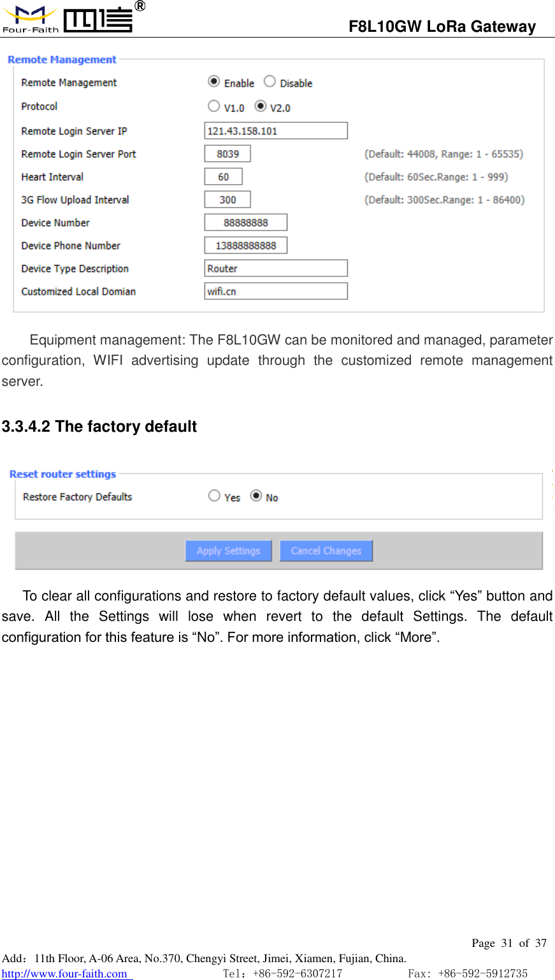Click the 'Device Phone Number' label
The height and width of the screenshot is (980, 555).
pos(71,246)
